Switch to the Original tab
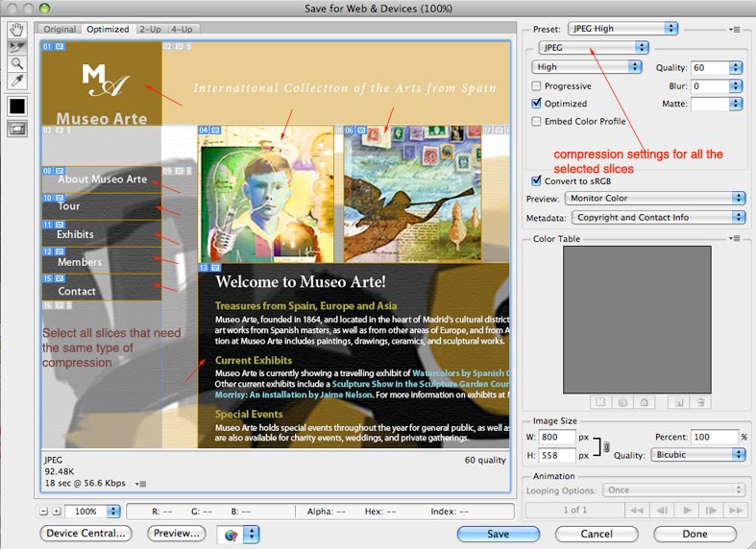Image resolution: width=756 pixels, height=549 pixels. tap(60, 30)
